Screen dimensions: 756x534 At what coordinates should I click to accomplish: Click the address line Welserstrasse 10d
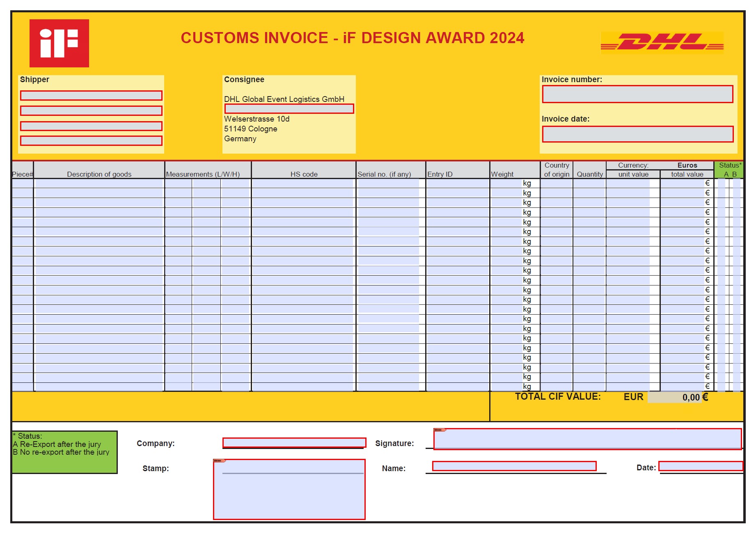pos(257,119)
